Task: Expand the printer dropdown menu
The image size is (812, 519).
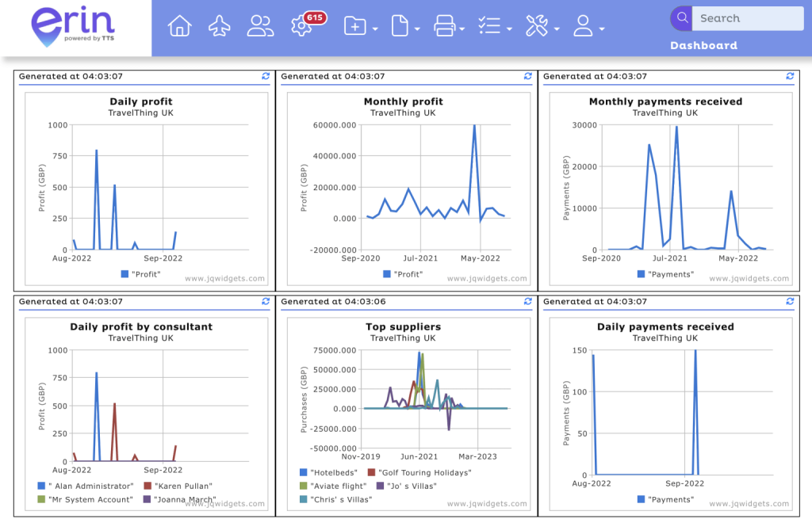Action: click(x=449, y=27)
